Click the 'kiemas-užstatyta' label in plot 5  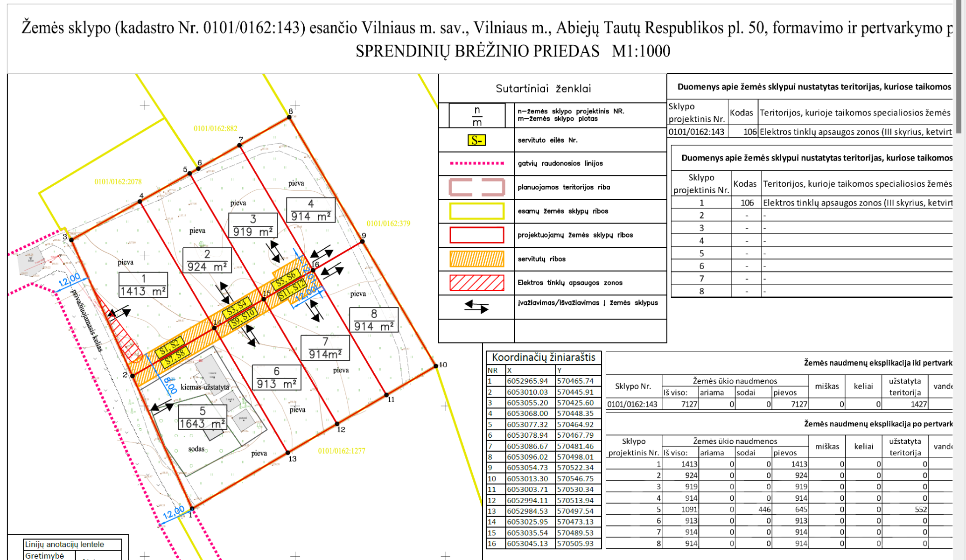click(x=205, y=387)
